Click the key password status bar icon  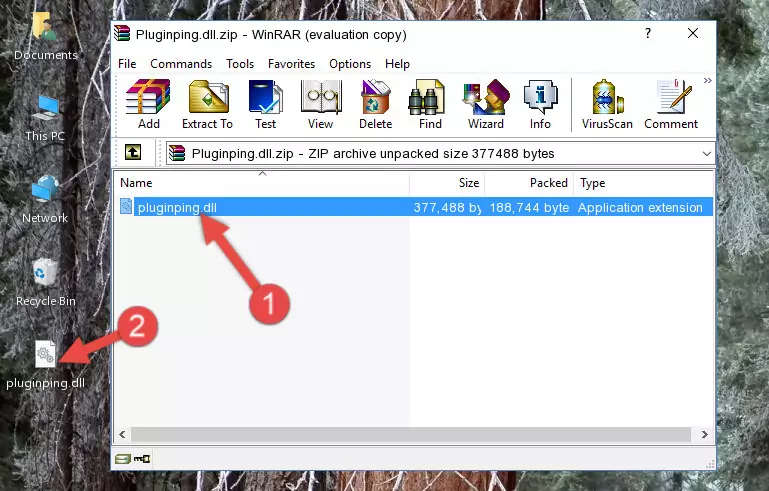(142, 459)
